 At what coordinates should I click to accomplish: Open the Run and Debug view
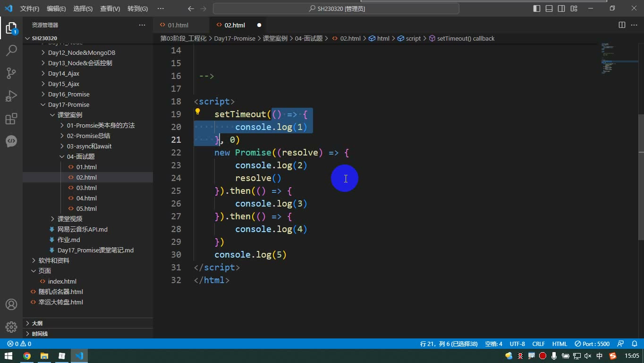pyautogui.click(x=11, y=95)
